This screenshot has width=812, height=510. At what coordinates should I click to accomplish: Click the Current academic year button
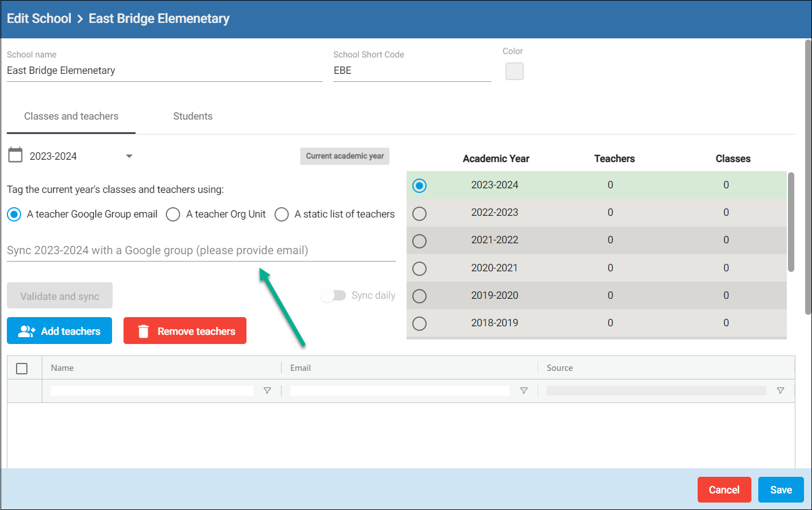(x=345, y=156)
